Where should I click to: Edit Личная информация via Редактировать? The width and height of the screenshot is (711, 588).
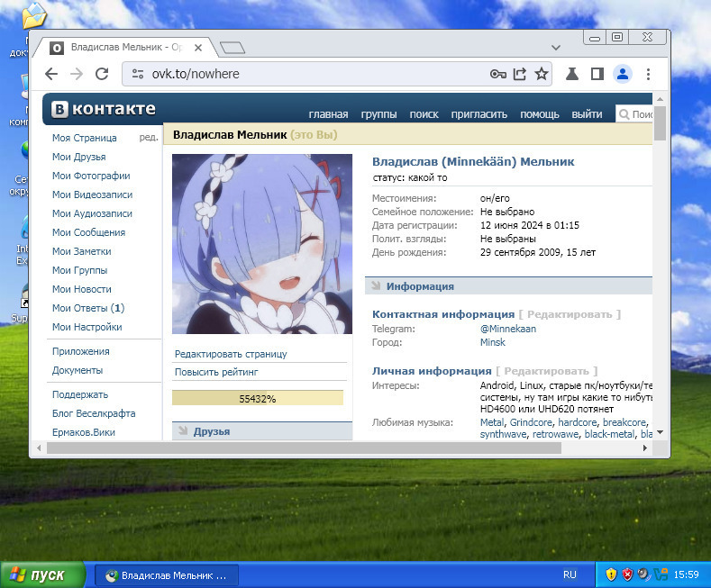[x=546, y=371]
